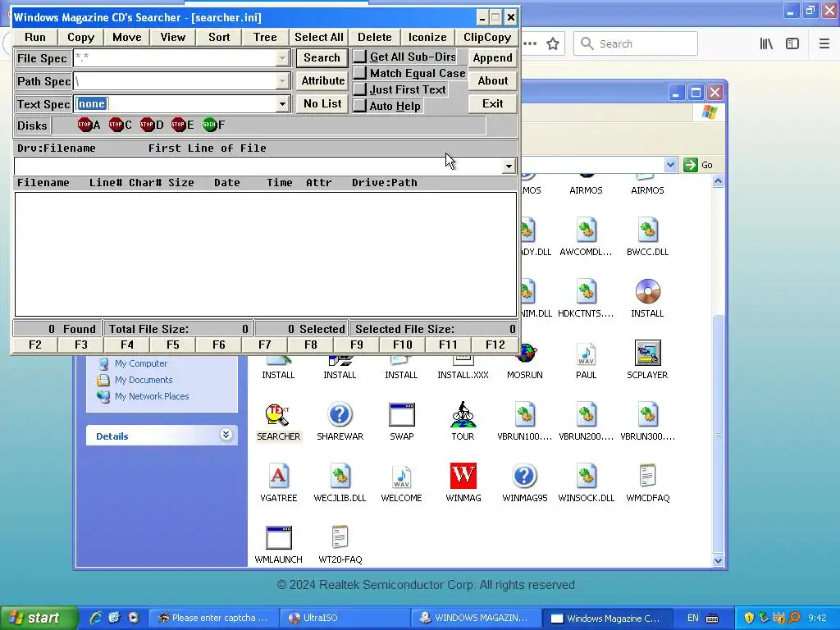Click Copy in Searcher menu bar
The width and height of the screenshot is (840, 630).
click(x=81, y=37)
